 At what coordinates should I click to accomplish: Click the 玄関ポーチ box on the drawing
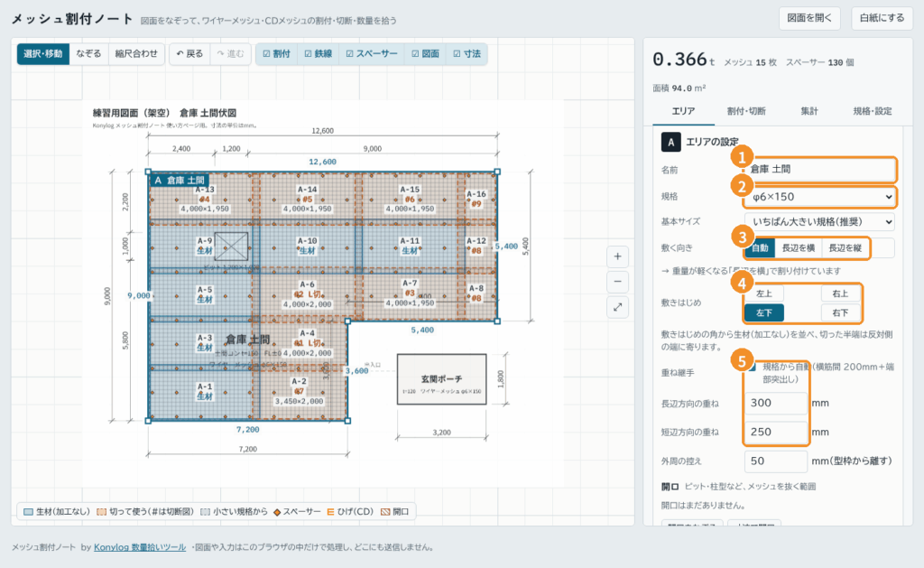[x=441, y=379]
